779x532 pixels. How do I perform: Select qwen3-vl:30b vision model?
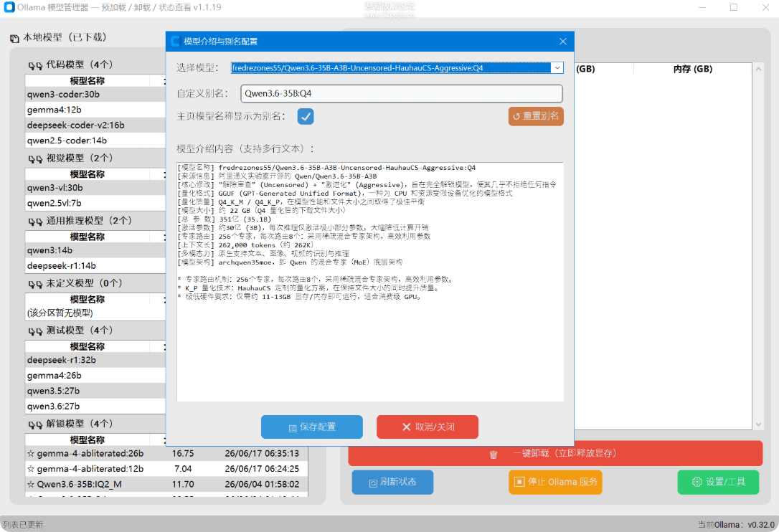[95, 188]
